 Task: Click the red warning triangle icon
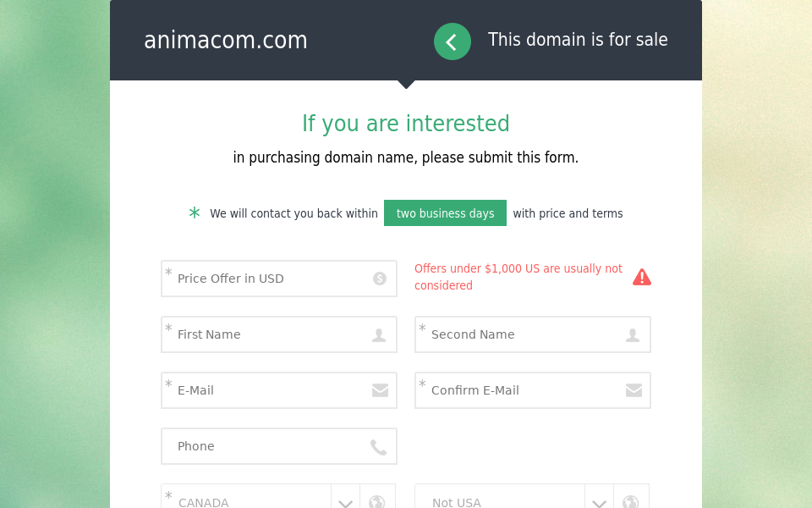tap(642, 277)
